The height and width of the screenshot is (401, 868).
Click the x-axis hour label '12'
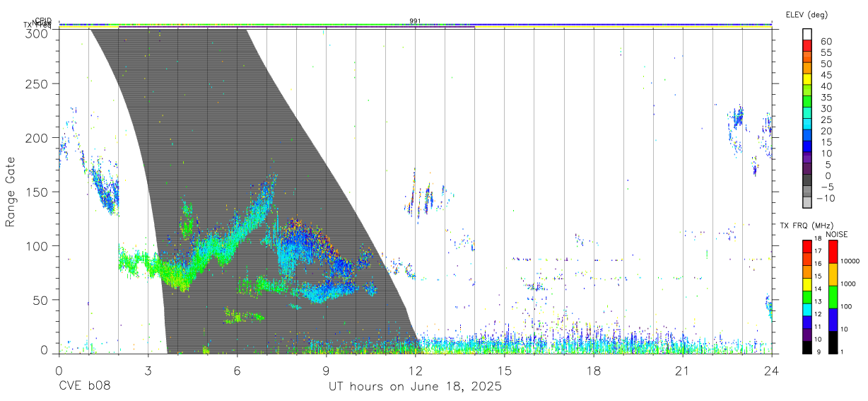pos(415,370)
